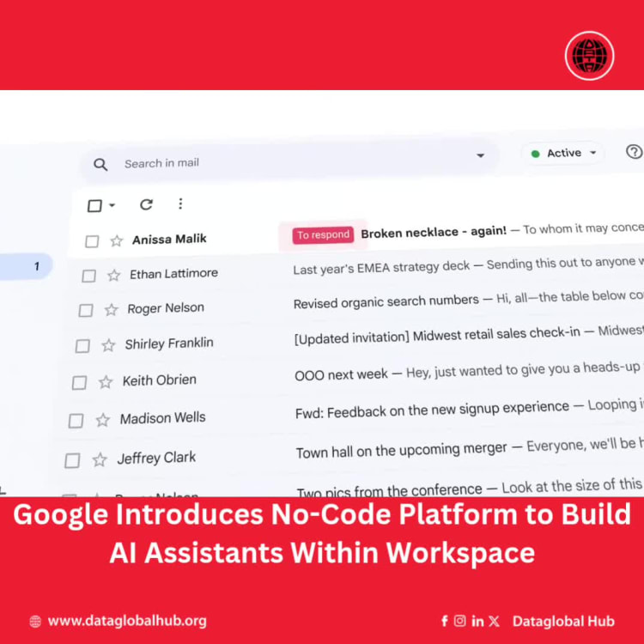Screen dimensions: 644x644
Task: Open Last year's EMEA strategy deck email
Action: (381, 268)
